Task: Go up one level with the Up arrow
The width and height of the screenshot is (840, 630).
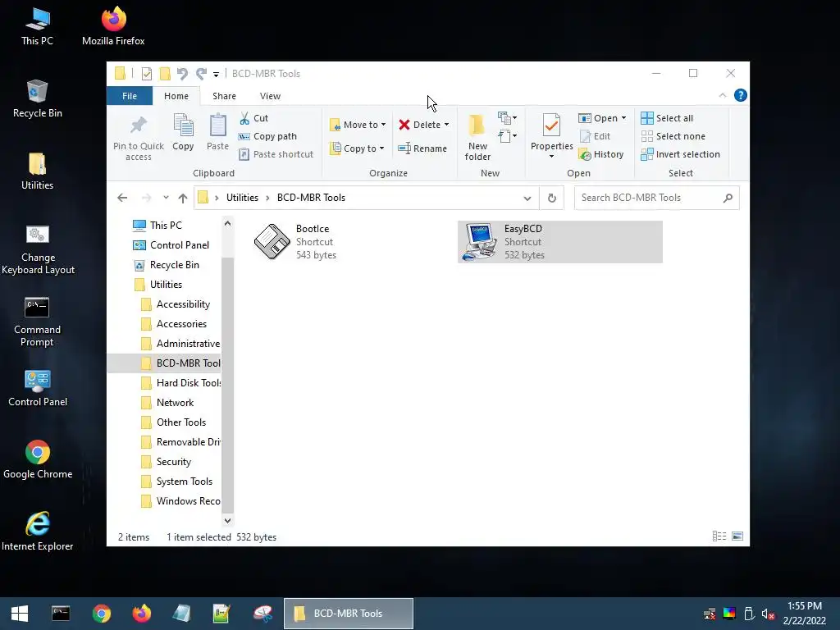Action: tap(183, 199)
